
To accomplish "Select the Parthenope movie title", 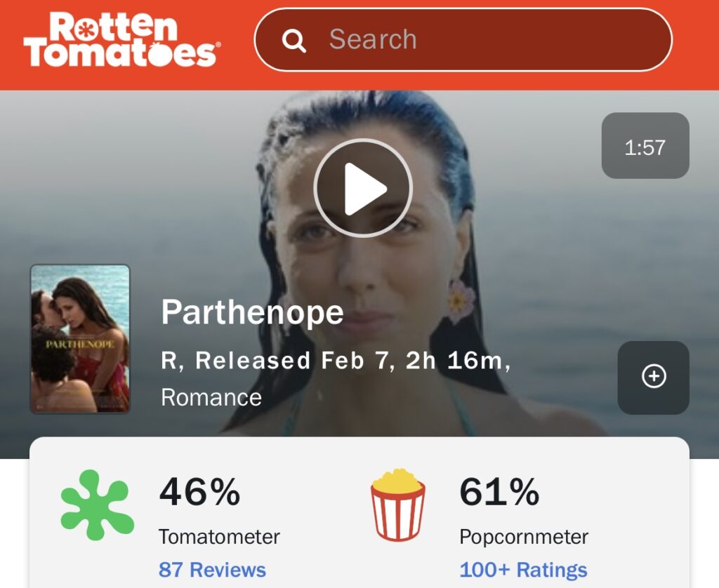I will [252, 312].
